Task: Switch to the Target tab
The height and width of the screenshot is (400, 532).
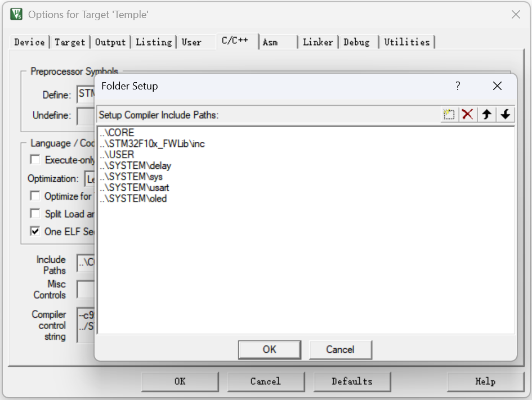Action: point(70,42)
